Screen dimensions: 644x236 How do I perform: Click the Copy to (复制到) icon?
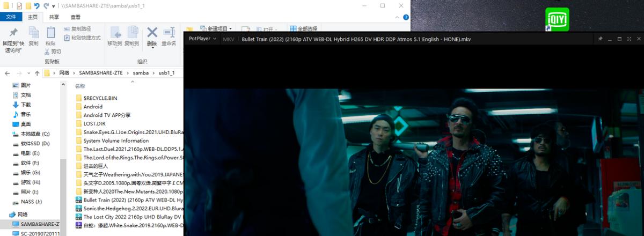coord(132,32)
